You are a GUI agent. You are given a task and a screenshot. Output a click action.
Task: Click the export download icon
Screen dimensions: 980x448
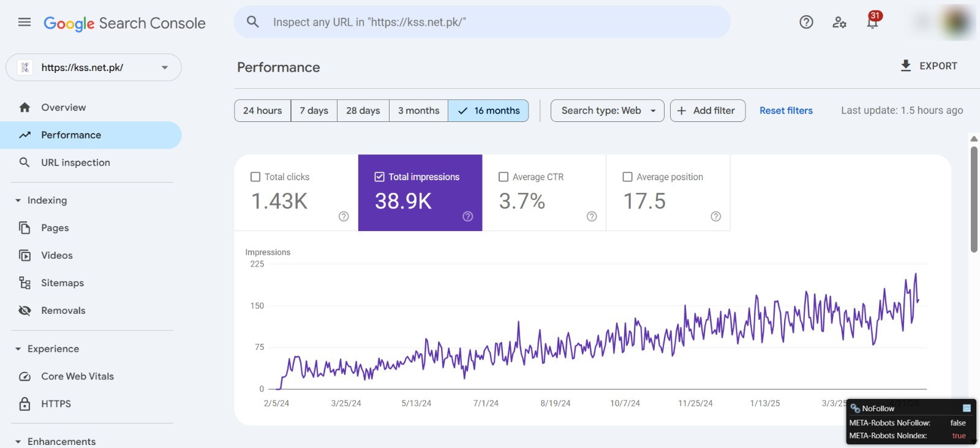(906, 66)
